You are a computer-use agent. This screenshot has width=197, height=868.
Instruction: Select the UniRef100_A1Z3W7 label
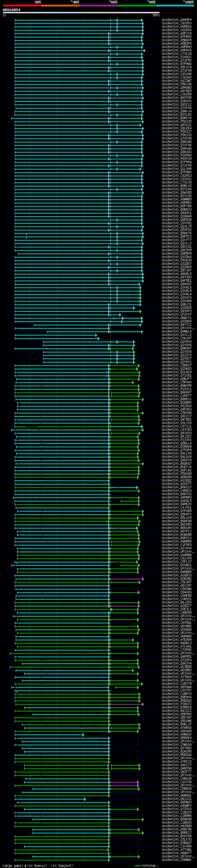pyautogui.click(x=177, y=81)
